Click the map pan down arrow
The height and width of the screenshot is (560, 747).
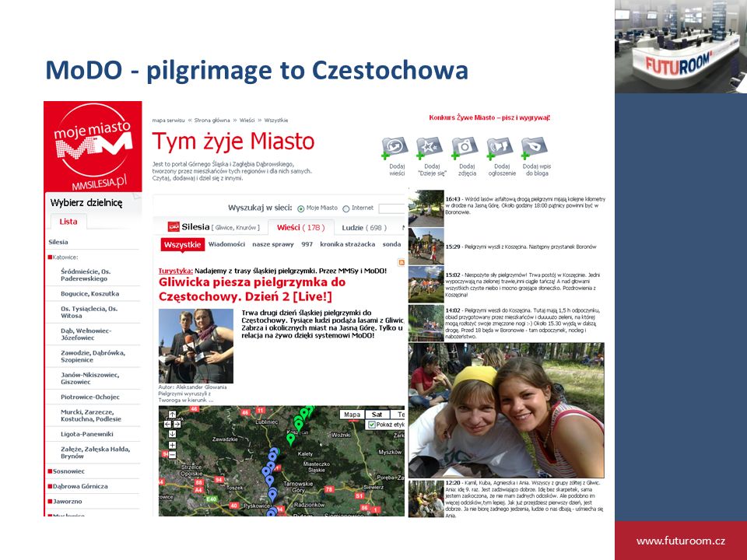click(x=173, y=433)
